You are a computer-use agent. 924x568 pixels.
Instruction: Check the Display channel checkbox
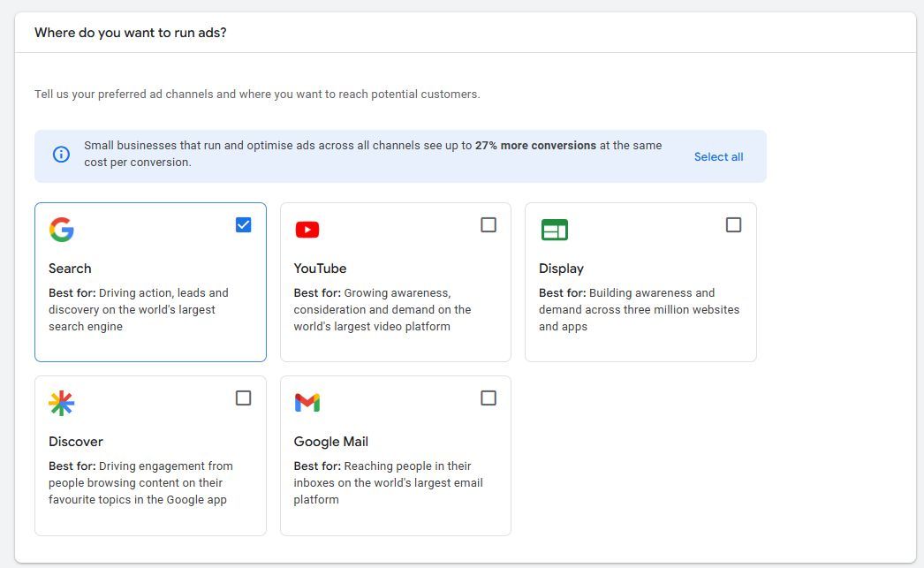733,224
